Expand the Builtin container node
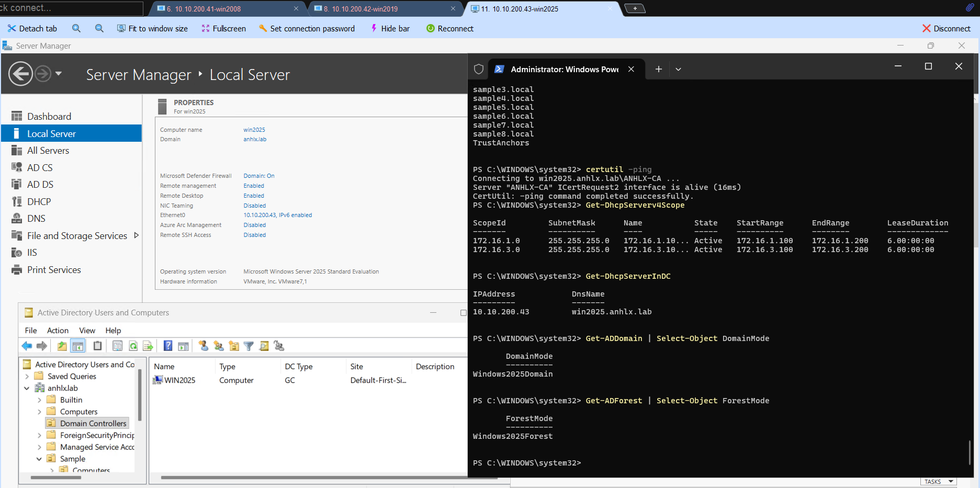Screen dimensions: 980x488 point(39,400)
